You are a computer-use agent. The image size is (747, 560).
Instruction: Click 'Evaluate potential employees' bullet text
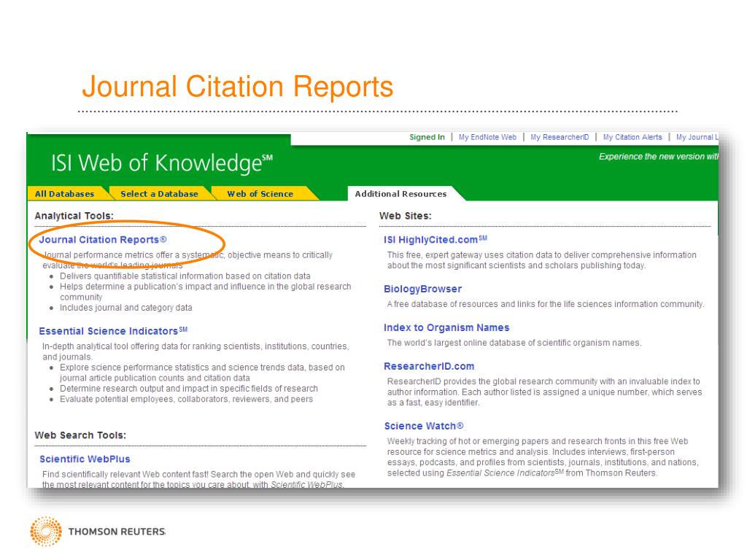point(186,399)
